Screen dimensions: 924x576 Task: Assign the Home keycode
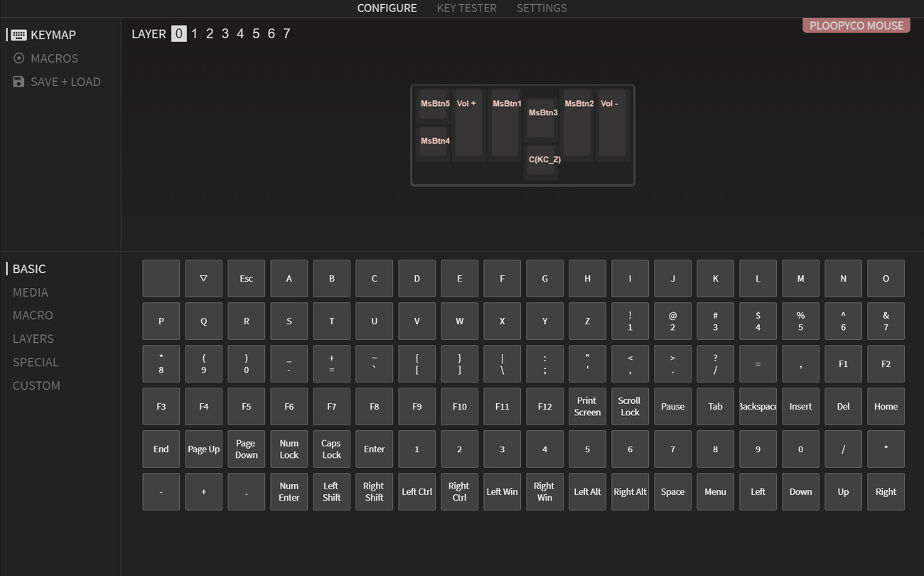coord(886,406)
